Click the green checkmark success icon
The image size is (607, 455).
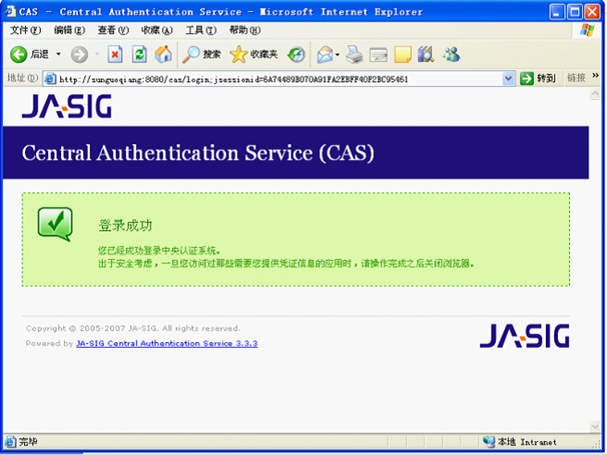(x=55, y=224)
